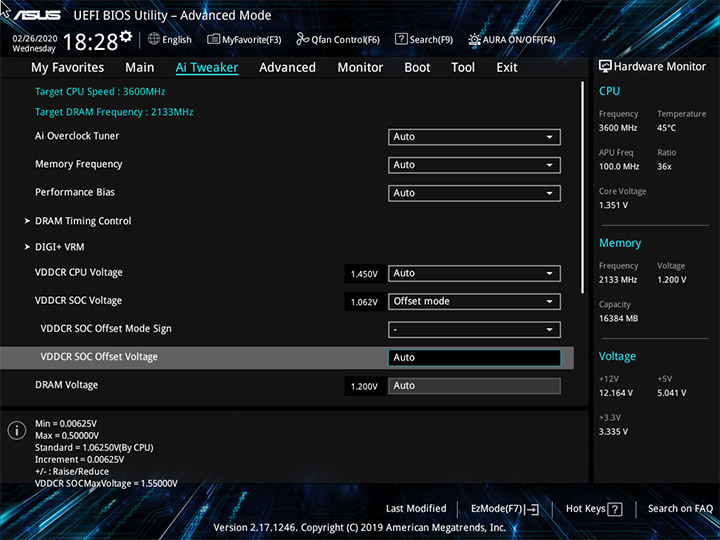Open the VDDCR SOC Voltage Offset mode dropdown
This screenshot has height=540, width=720.
coord(474,301)
